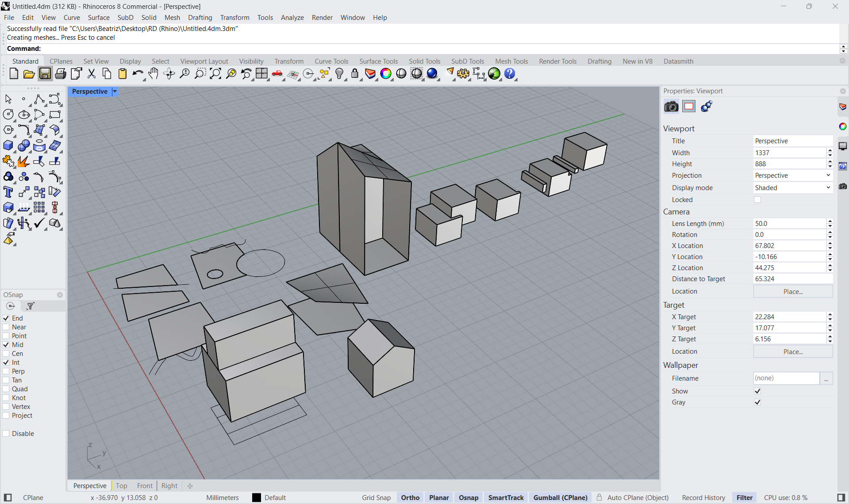Open the color wheel picker in the toolbar

tap(386, 74)
